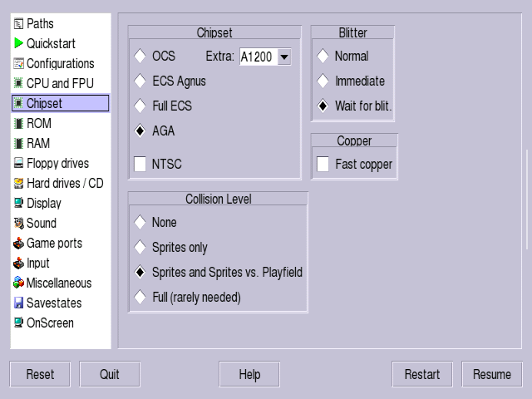The image size is (532, 399).
Task: Select ECS Agnus chipset option
Action: pos(140,81)
